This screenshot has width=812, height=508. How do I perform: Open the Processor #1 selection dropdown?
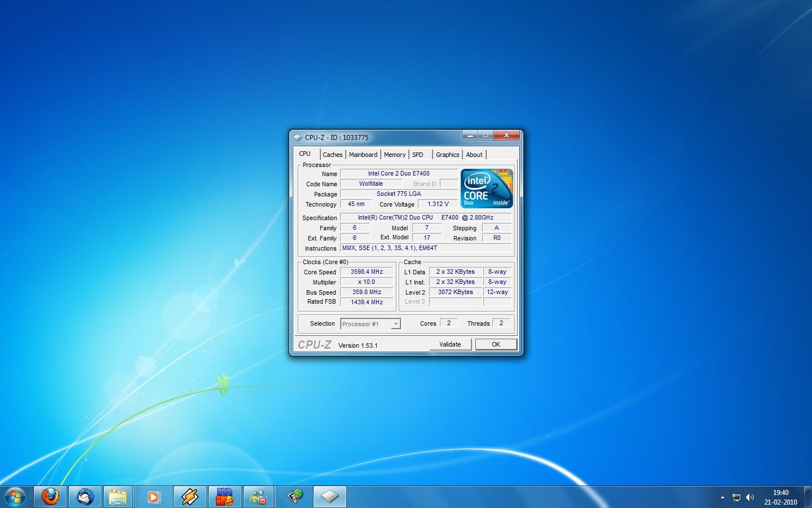(x=370, y=323)
